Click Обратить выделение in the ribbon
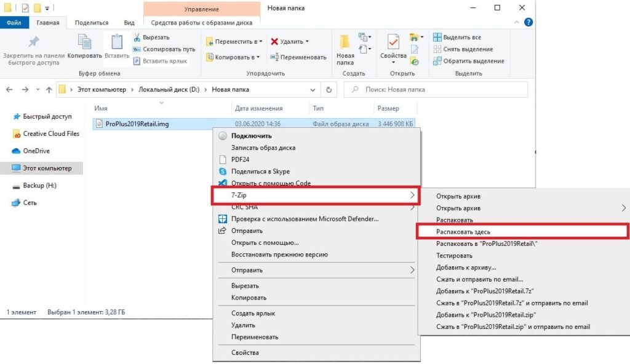 [469, 61]
